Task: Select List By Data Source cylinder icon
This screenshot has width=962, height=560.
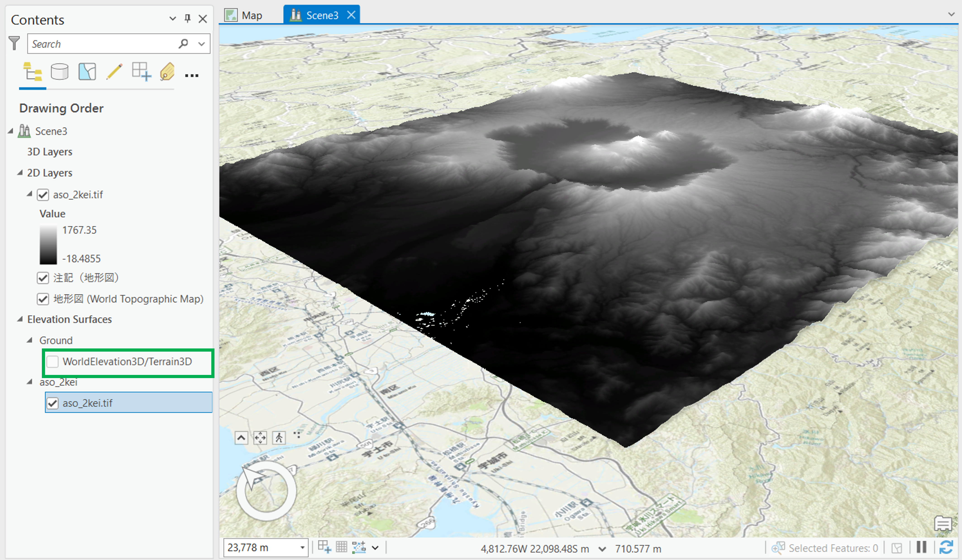Action: click(60, 72)
